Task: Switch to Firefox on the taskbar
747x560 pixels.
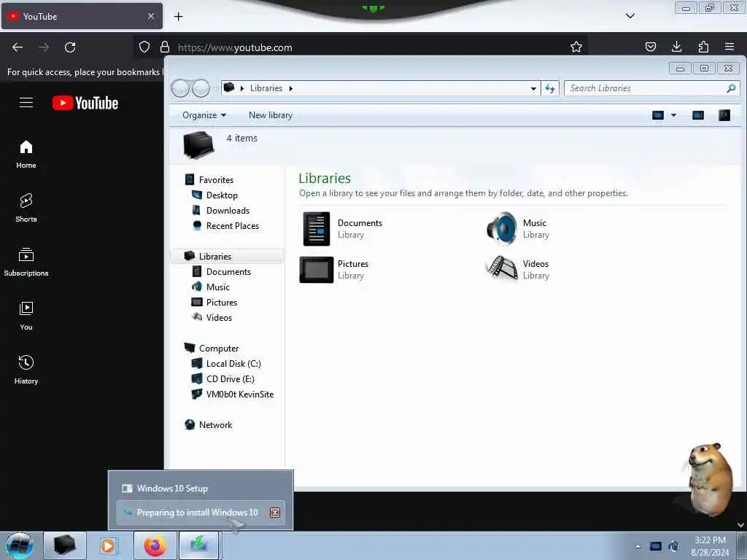Action: click(x=155, y=545)
